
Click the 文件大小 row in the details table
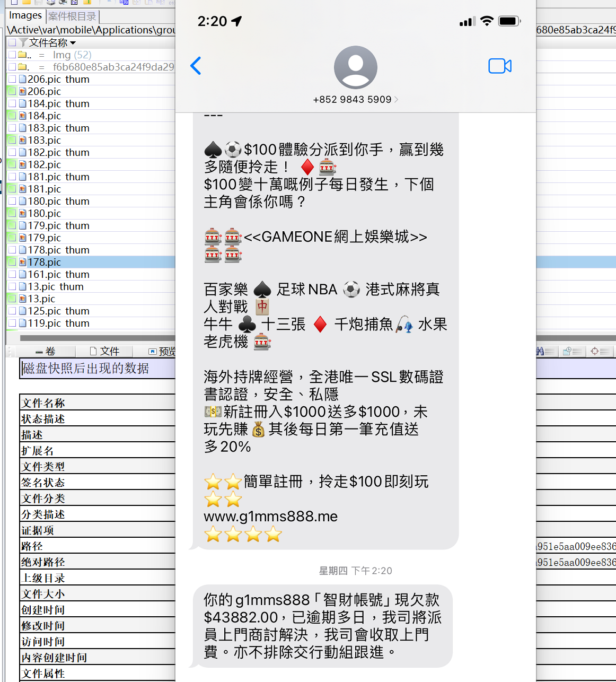pos(98,593)
